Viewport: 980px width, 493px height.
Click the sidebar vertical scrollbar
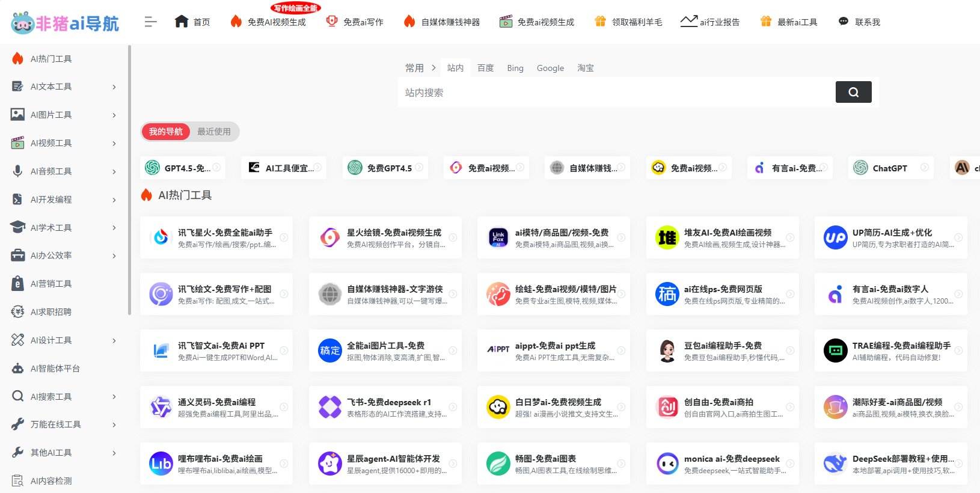click(x=129, y=180)
